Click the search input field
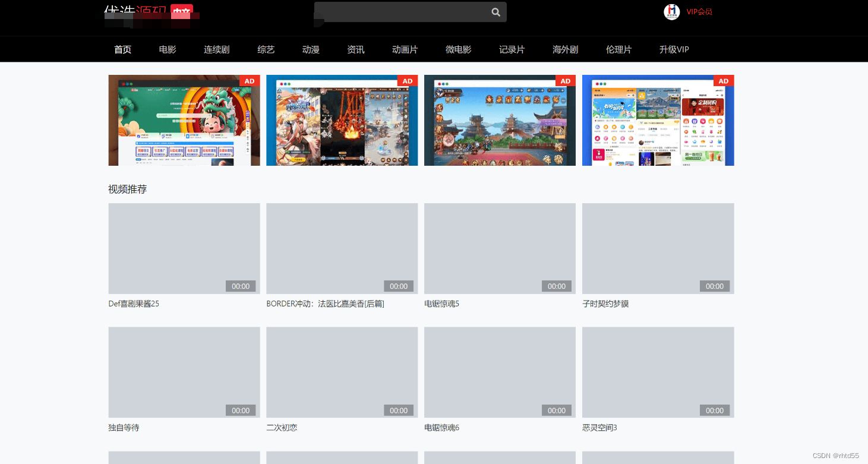This screenshot has width=868, height=464. (x=404, y=12)
